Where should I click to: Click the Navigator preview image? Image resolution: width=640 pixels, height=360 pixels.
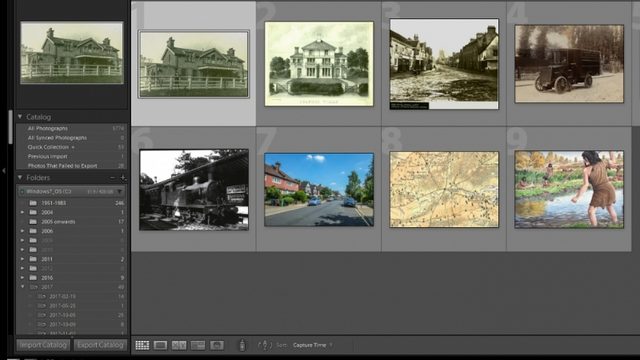point(72,53)
